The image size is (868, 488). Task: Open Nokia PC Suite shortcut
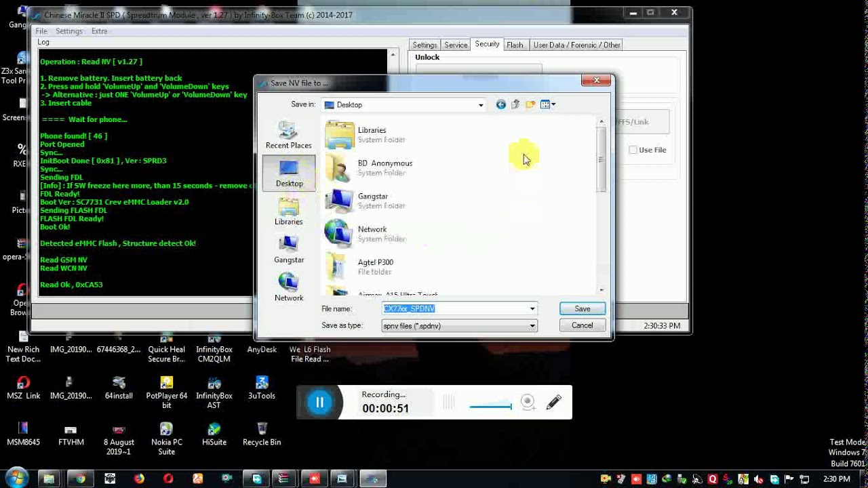(166, 439)
